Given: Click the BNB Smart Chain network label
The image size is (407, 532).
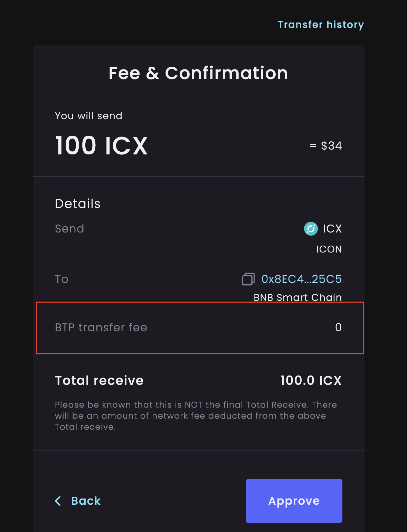Looking at the screenshot, I should 297,297.
